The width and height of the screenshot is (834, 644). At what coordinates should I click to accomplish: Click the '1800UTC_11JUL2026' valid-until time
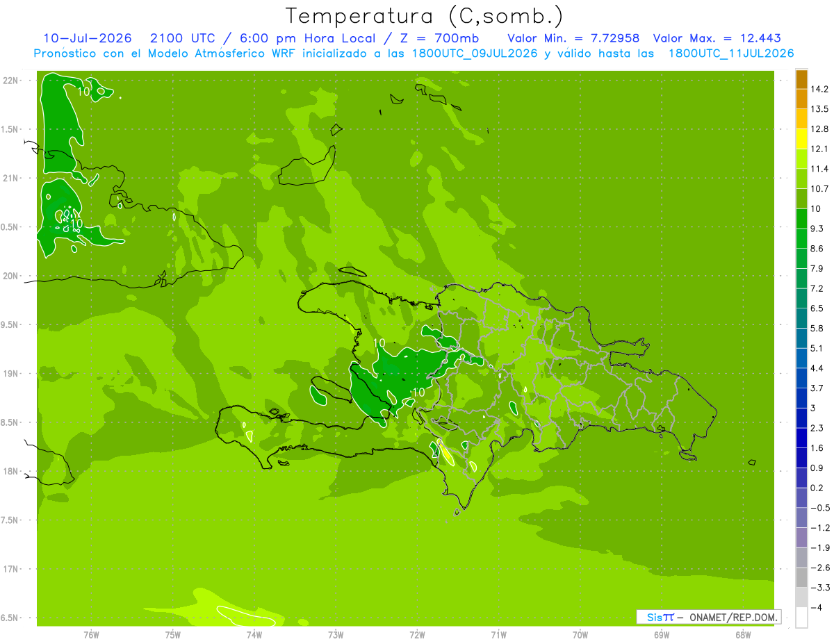pos(731,53)
